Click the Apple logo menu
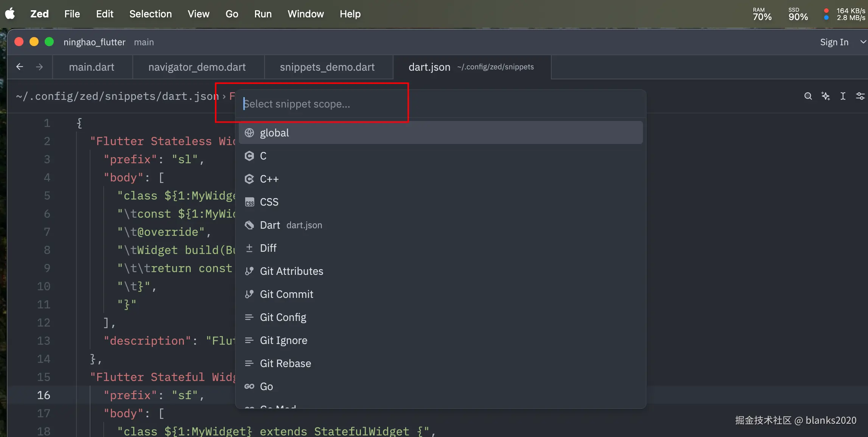868x437 pixels. pyautogui.click(x=10, y=14)
